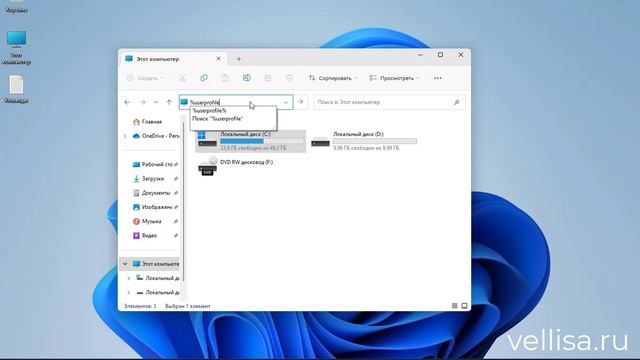Click the This PC desktop icon
Screen dimensions: 640x360
click(x=16, y=48)
